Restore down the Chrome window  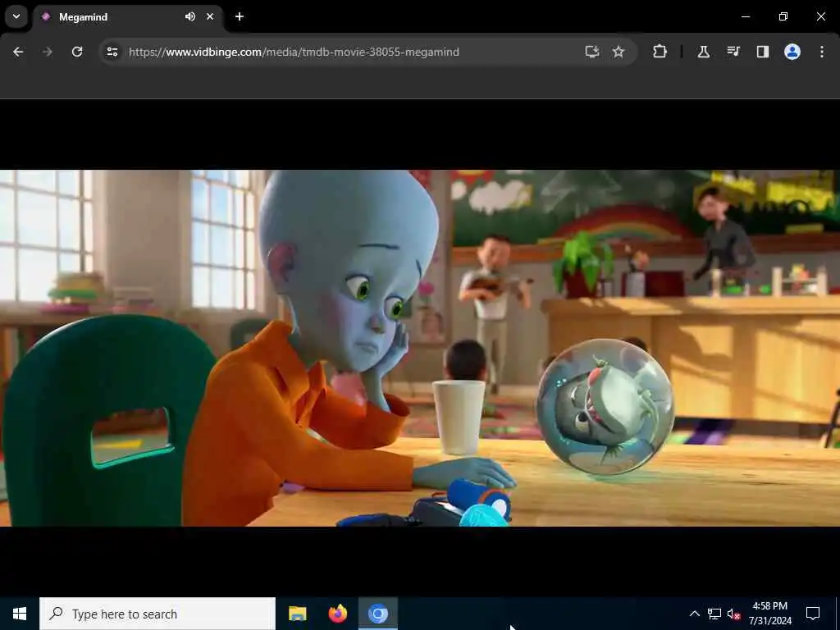pyautogui.click(x=783, y=16)
